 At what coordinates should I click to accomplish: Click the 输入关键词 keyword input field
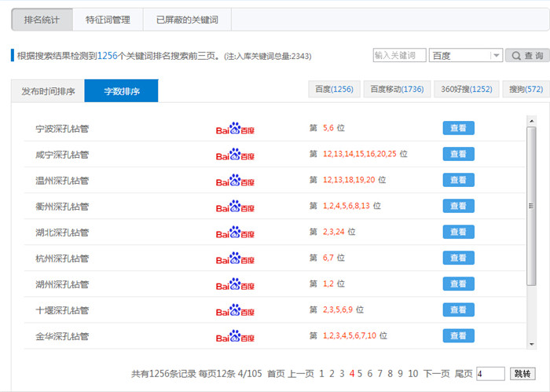(x=399, y=56)
